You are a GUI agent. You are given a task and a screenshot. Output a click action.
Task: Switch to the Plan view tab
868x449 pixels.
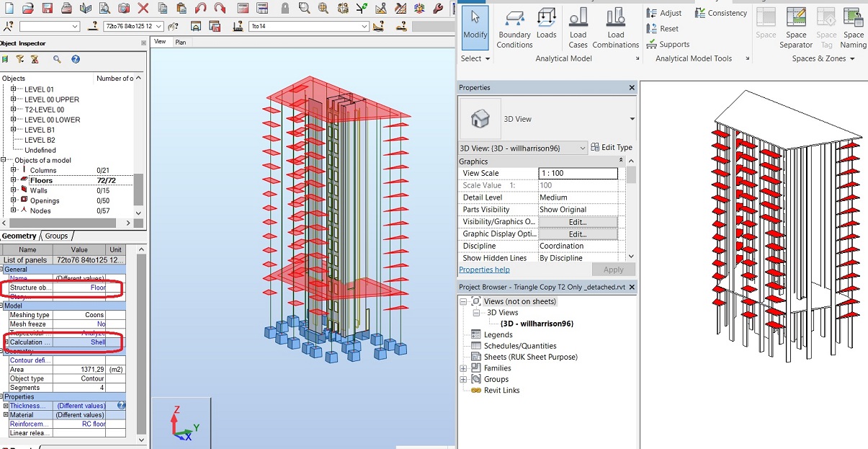coord(180,43)
